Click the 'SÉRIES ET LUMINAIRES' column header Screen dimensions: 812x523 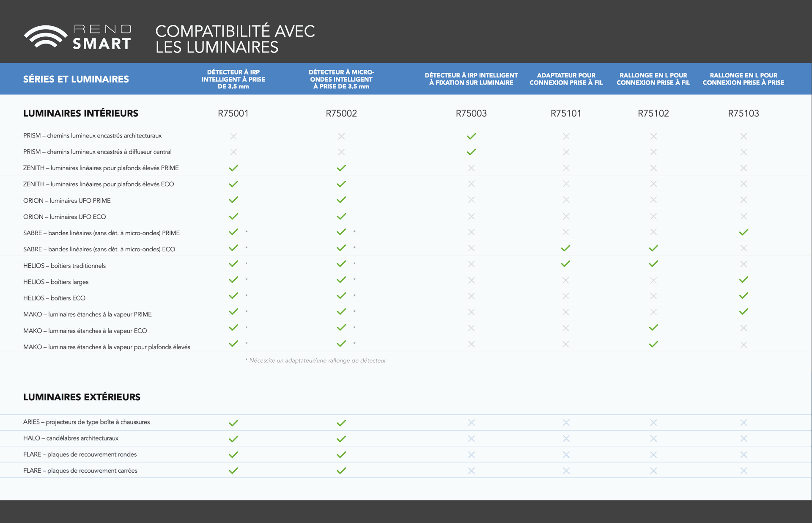pyautogui.click(x=76, y=79)
